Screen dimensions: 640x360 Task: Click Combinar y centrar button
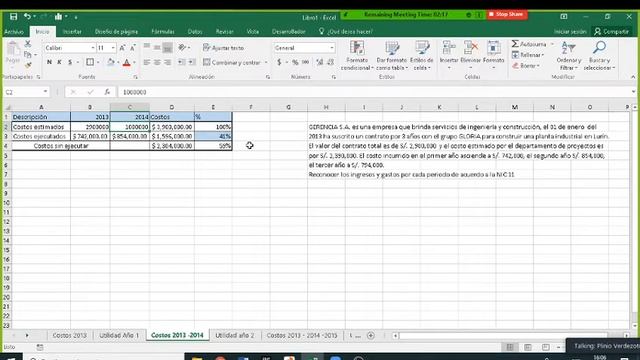click(231, 62)
